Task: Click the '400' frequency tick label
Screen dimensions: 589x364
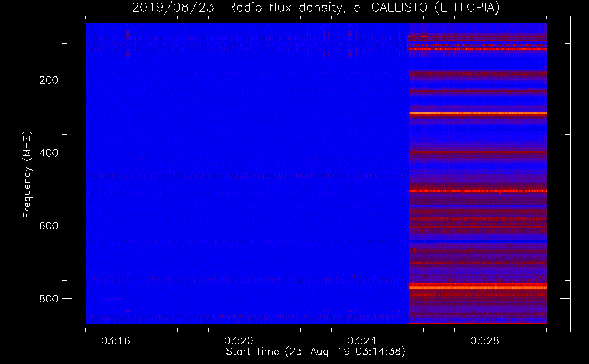Action: pyautogui.click(x=49, y=153)
